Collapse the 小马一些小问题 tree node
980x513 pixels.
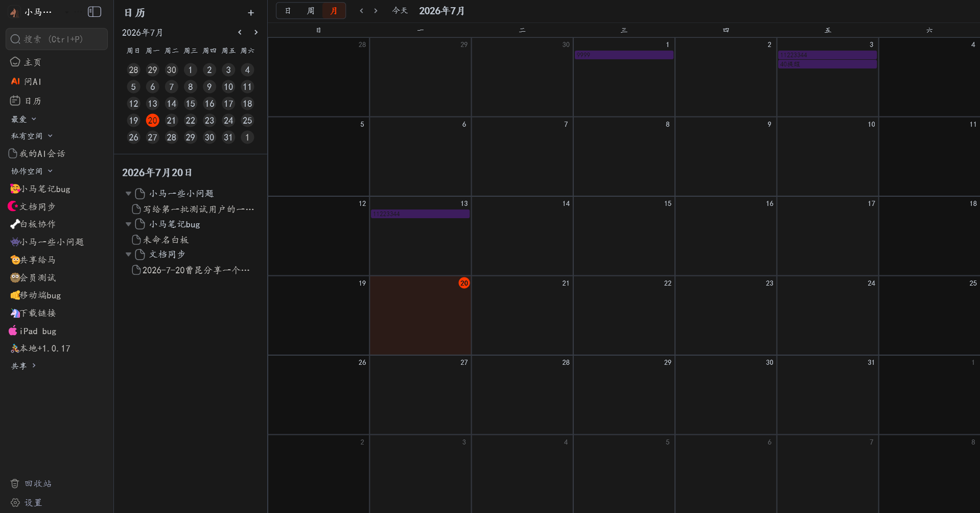click(128, 194)
